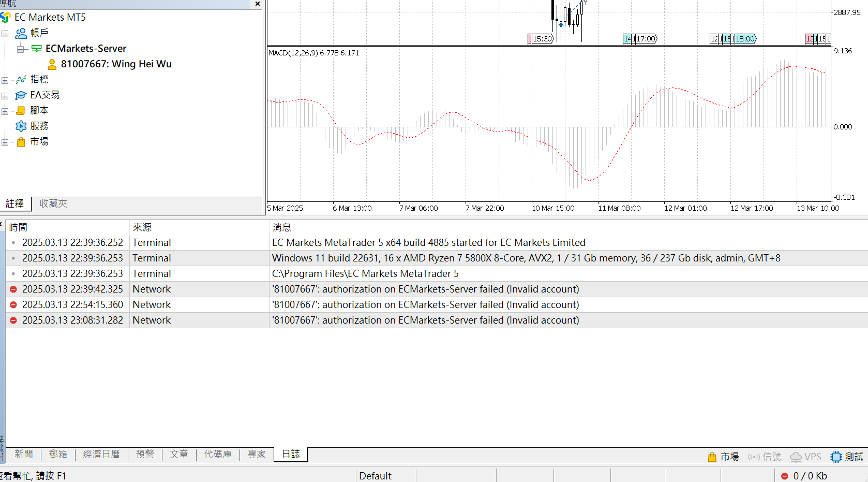Expand the 指標 tree node

pyautogui.click(x=5, y=80)
